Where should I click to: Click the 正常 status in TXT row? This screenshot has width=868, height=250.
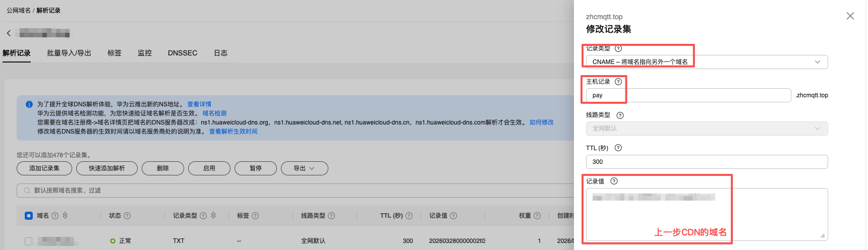point(121,241)
